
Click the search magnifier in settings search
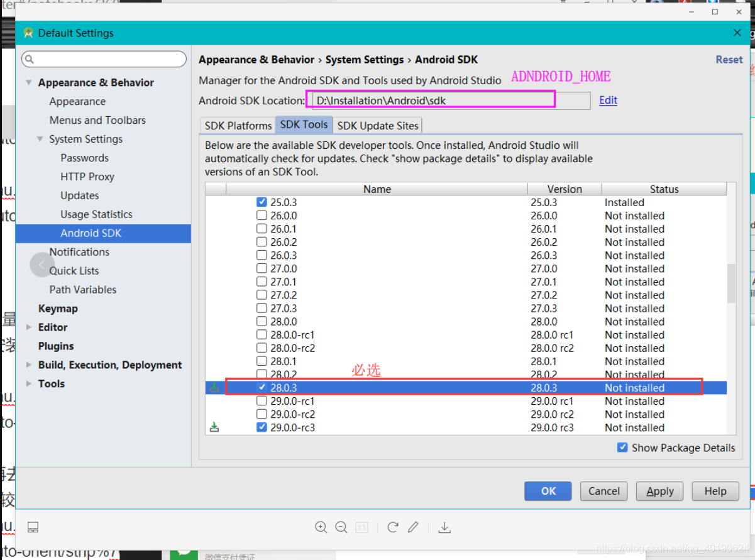(30, 60)
